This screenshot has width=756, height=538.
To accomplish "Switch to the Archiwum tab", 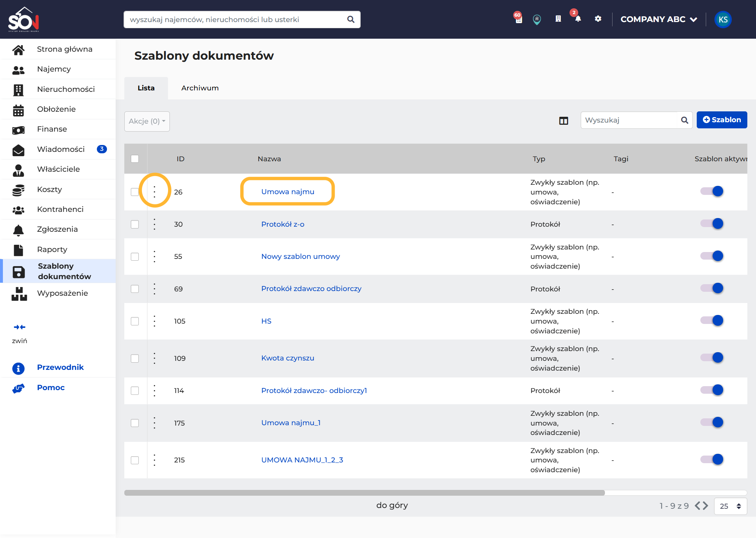I will pyautogui.click(x=200, y=88).
